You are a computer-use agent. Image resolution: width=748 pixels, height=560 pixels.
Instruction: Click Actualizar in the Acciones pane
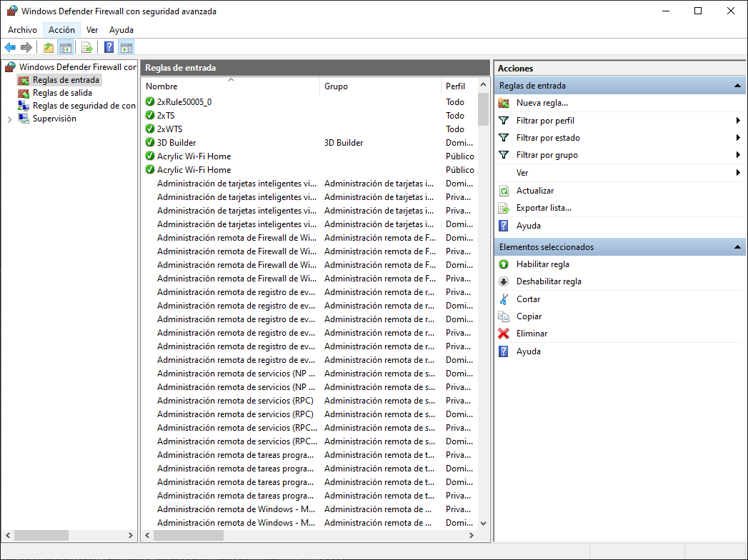pos(535,191)
